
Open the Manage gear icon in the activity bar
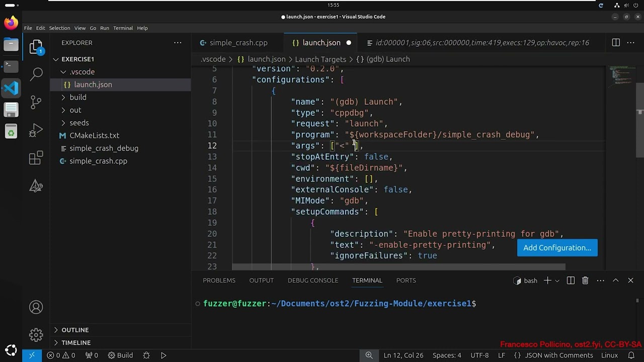(36, 334)
